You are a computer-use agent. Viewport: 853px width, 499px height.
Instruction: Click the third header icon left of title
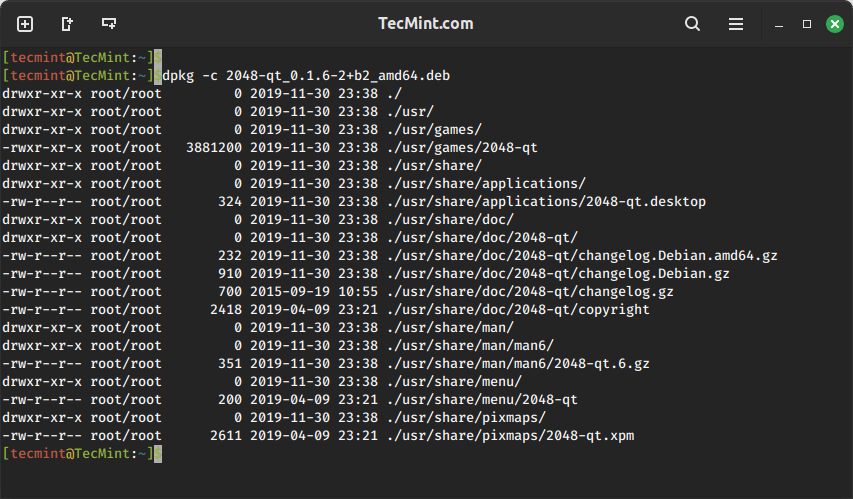click(x=109, y=23)
